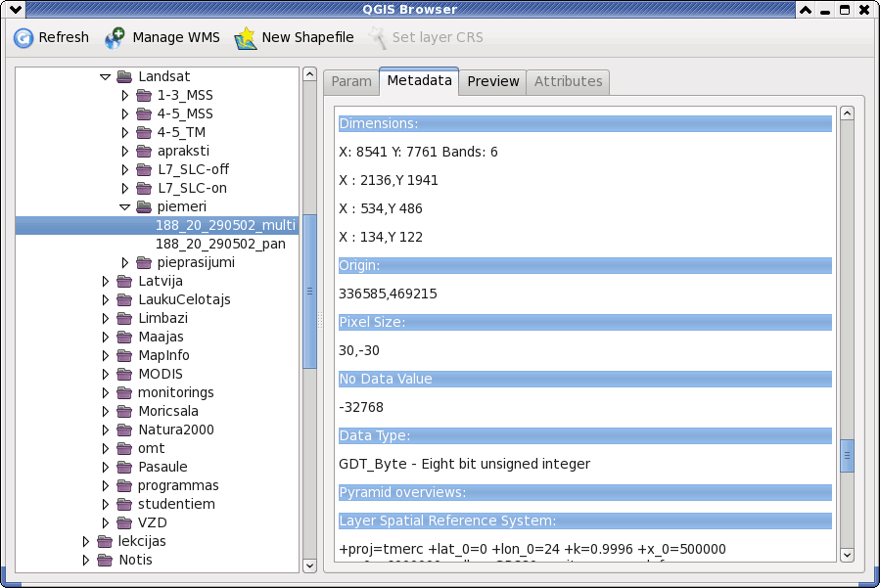This screenshot has width=880, height=588.
Task: Click the studentiem folder label
Action: [176, 504]
